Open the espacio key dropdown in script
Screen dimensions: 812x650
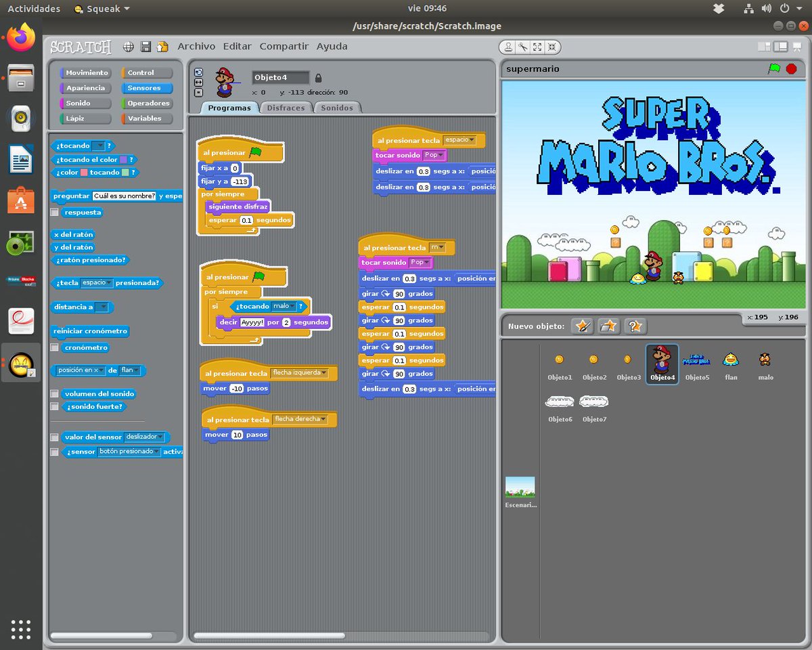pyautogui.click(x=459, y=140)
